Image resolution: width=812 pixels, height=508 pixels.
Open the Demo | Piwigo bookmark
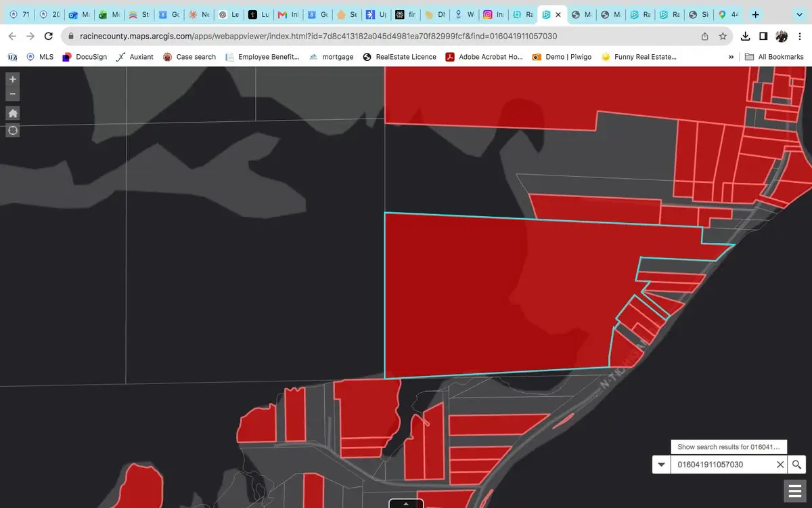point(562,57)
